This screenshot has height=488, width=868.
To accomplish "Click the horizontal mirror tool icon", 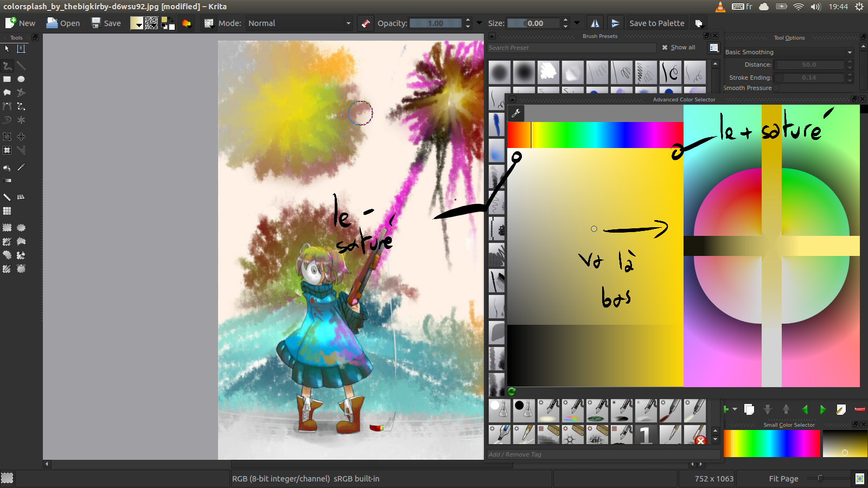I will click(595, 23).
